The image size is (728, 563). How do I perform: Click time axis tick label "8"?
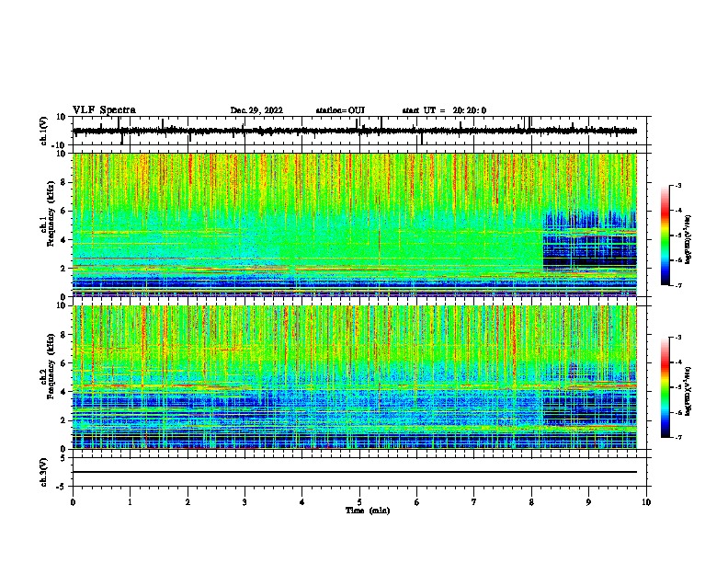pos(531,502)
